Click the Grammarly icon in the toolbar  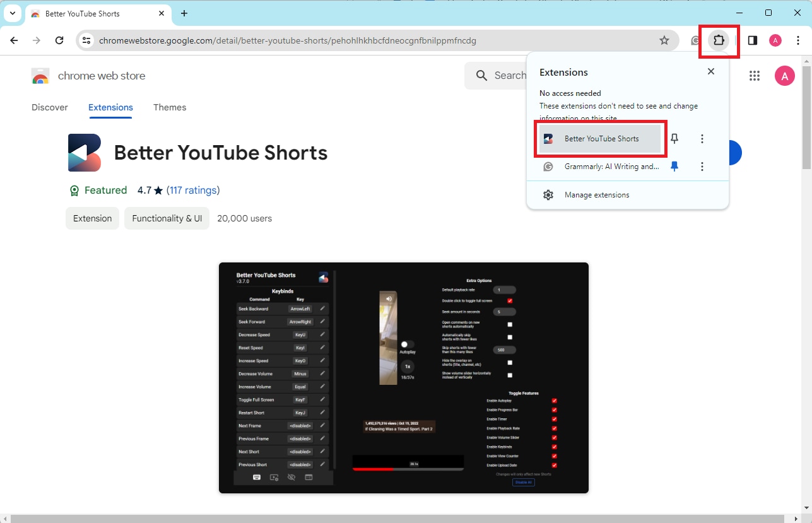pyautogui.click(x=695, y=40)
